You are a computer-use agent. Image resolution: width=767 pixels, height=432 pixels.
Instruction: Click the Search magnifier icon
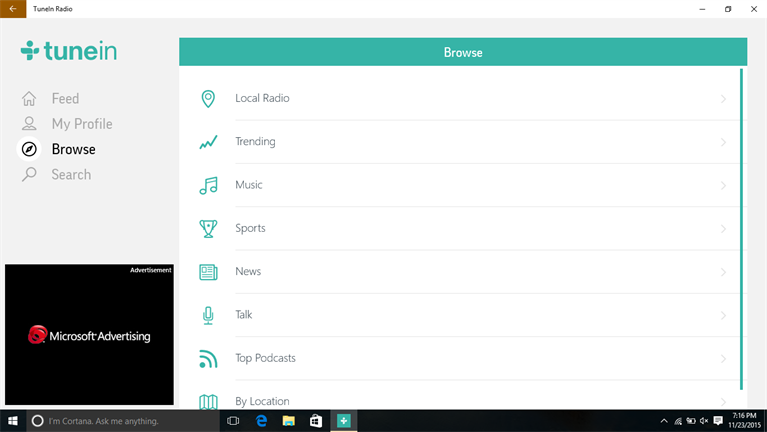[29, 174]
